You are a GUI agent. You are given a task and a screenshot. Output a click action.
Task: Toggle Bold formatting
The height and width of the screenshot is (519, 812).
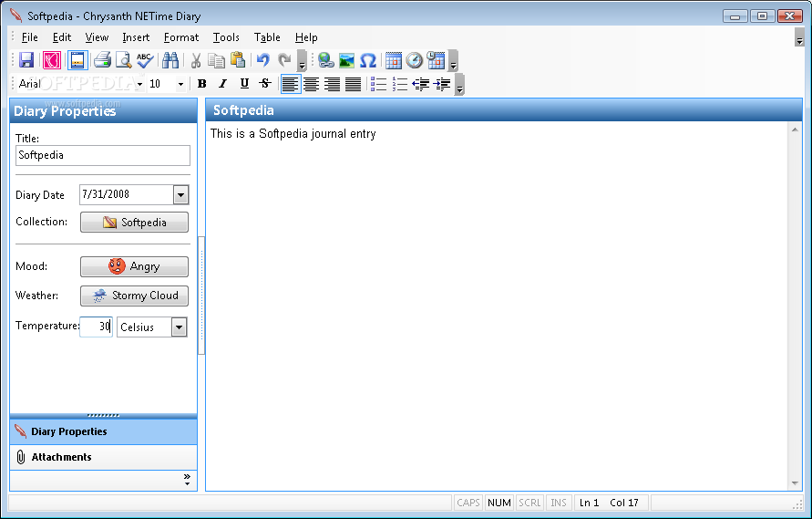202,84
